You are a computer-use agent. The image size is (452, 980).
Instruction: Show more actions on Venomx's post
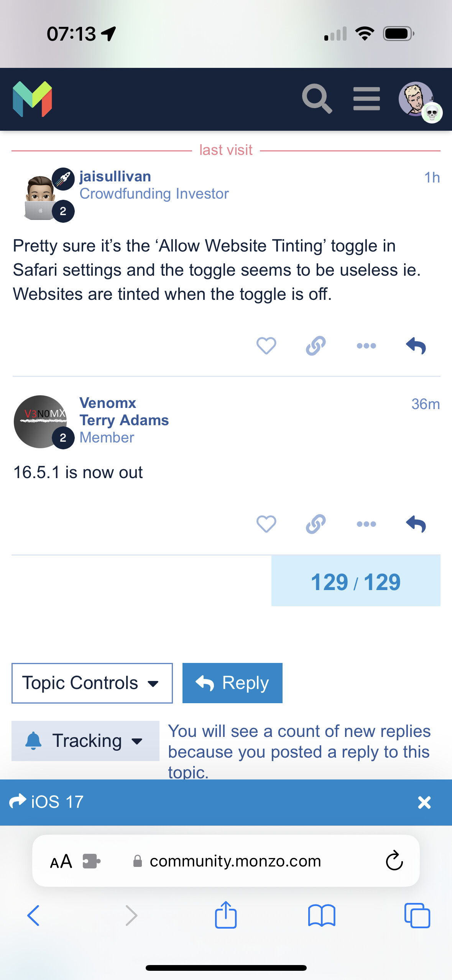[366, 524]
